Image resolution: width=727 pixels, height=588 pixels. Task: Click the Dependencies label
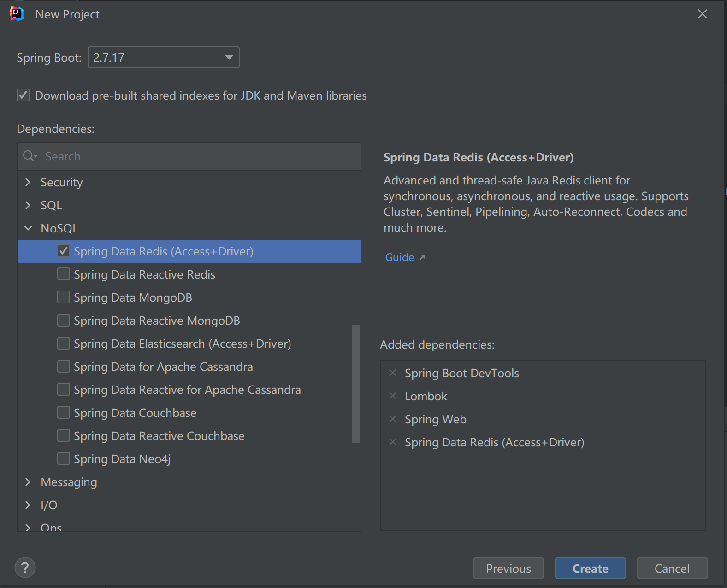click(x=56, y=129)
